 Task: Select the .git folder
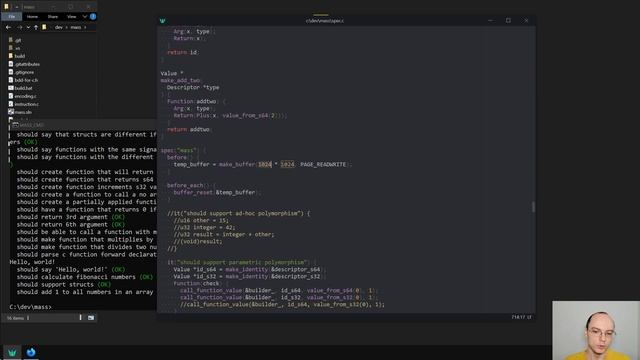coord(15,40)
